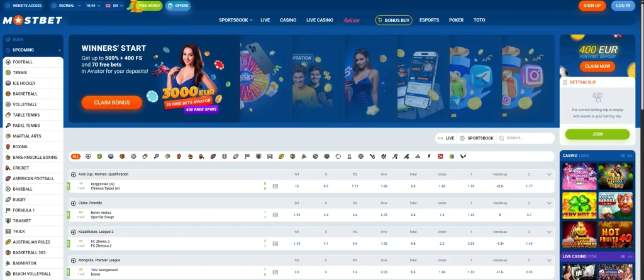The width and height of the screenshot is (644, 280).
Task: Go to Toto in top navigation
Action: [479, 20]
